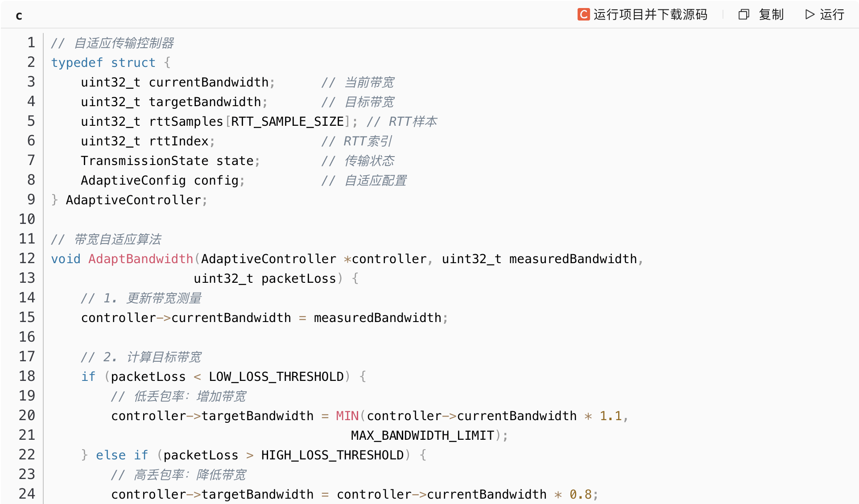Click the red C logo icon

(583, 15)
